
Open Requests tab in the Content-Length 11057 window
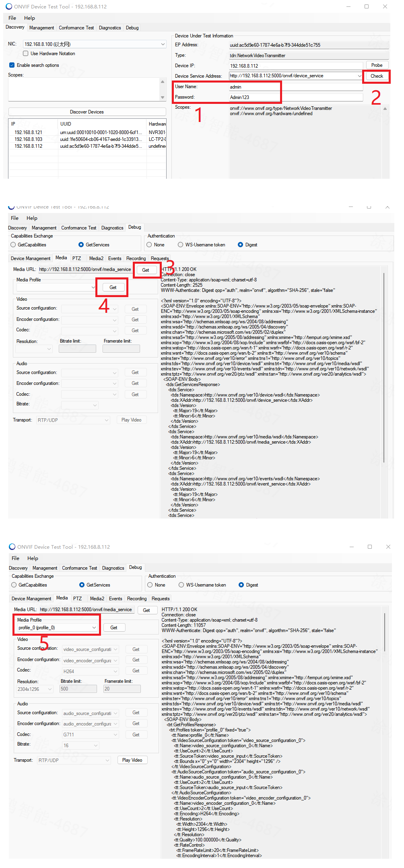[161, 599]
